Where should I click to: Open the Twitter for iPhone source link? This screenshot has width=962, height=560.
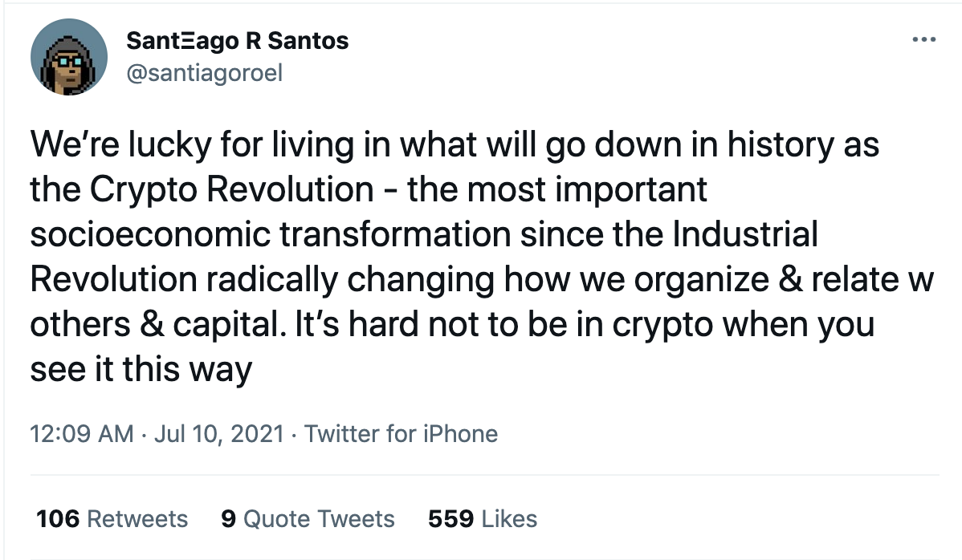pos(402,434)
